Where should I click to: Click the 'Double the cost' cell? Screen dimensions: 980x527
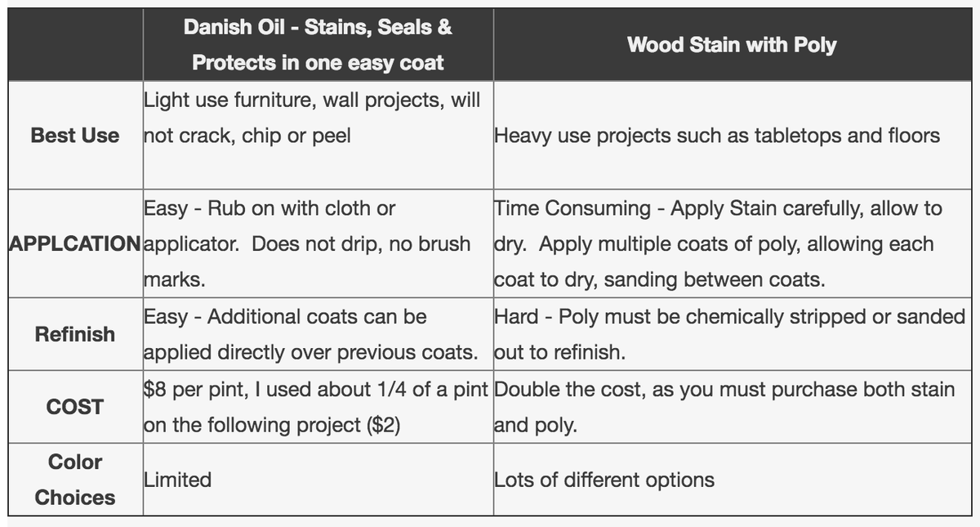pyautogui.click(x=725, y=407)
